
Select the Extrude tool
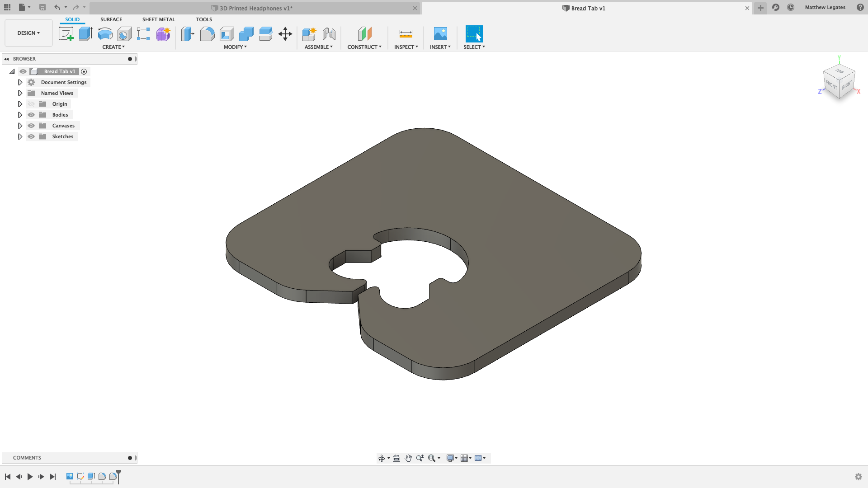point(86,34)
